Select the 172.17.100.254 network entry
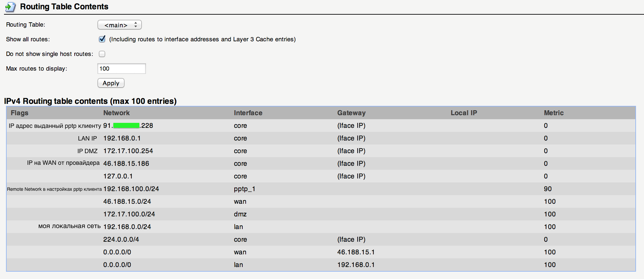This screenshot has width=644, height=279. click(x=128, y=151)
